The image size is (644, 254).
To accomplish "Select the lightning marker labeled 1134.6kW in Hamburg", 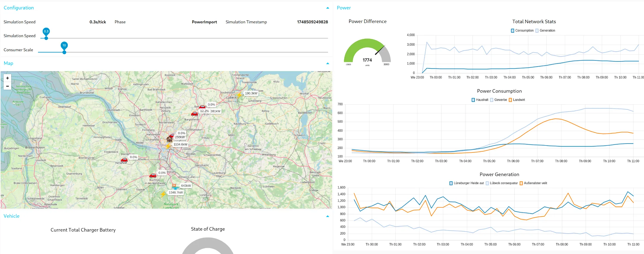I will (168, 146).
